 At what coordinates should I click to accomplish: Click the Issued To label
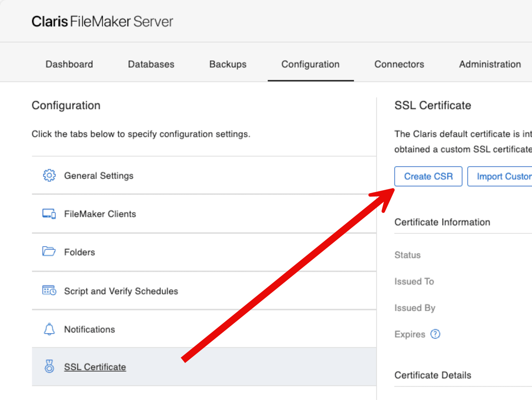[x=414, y=281]
